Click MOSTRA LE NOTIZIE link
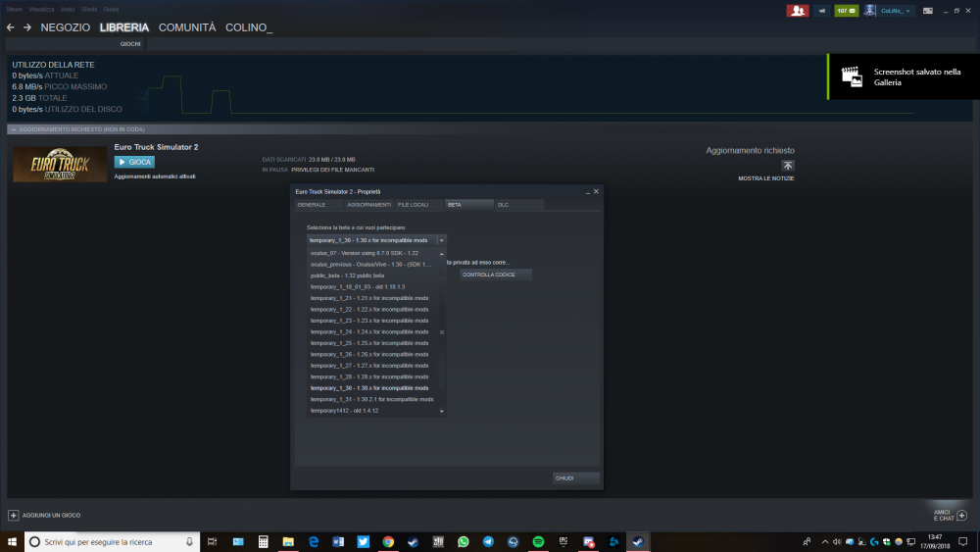 click(x=765, y=178)
